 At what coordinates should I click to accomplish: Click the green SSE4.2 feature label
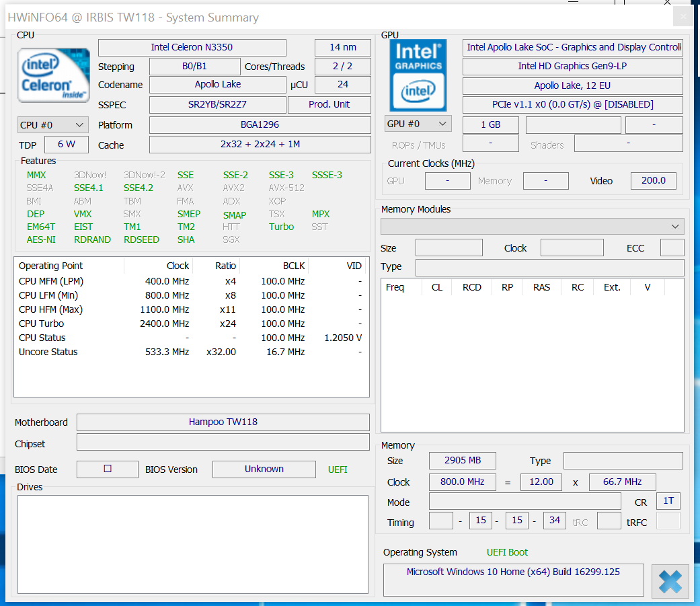pos(139,188)
